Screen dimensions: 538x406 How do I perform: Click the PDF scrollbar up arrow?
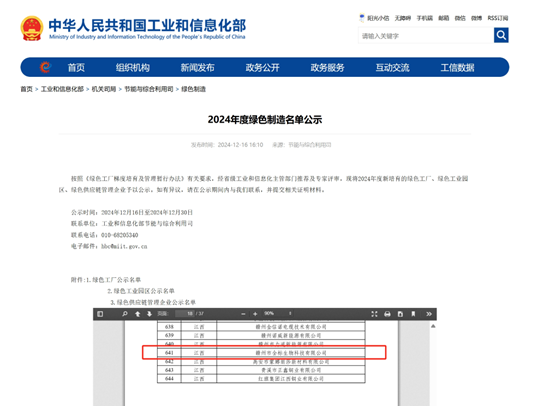coord(433,326)
